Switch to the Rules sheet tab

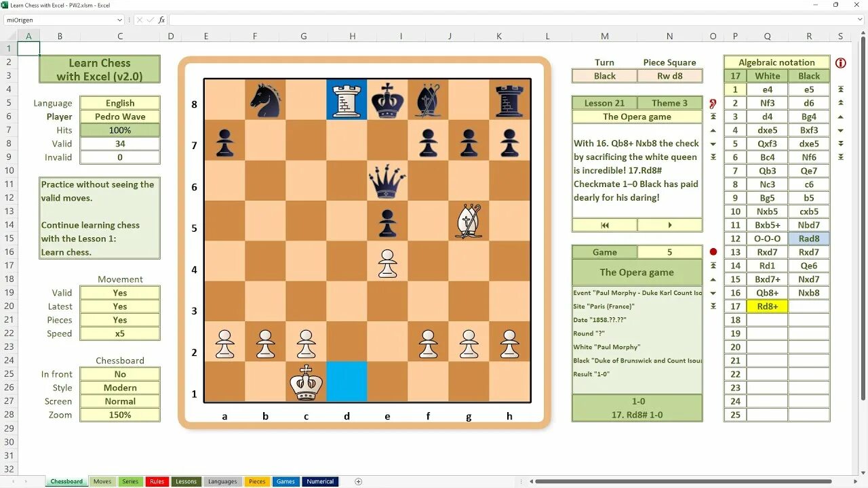point(157,482)
